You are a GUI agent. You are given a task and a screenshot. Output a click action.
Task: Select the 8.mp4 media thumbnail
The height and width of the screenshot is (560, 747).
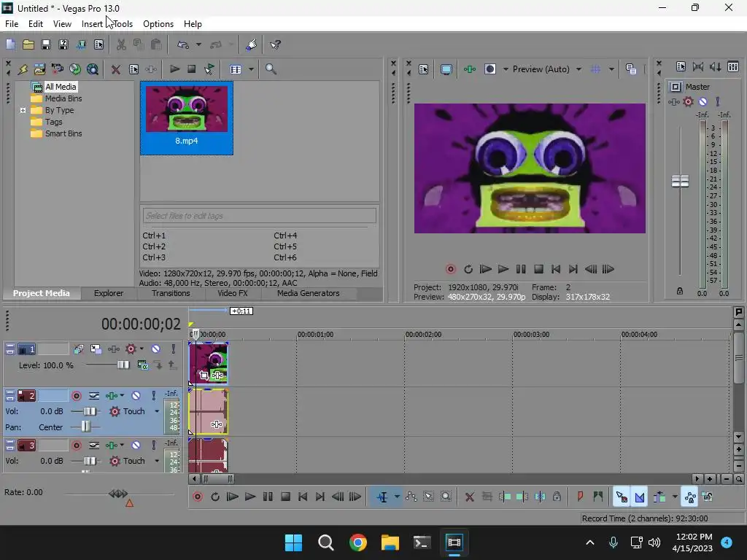[186, 117]
